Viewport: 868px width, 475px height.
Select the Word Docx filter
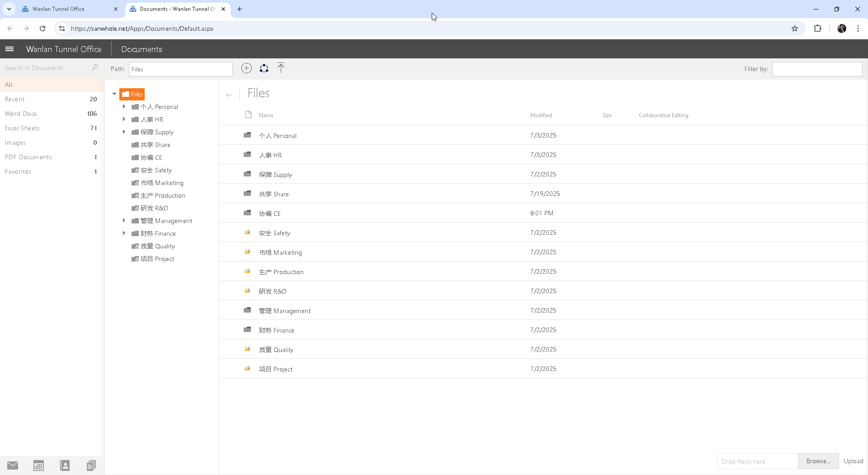(x=21, y=114)
